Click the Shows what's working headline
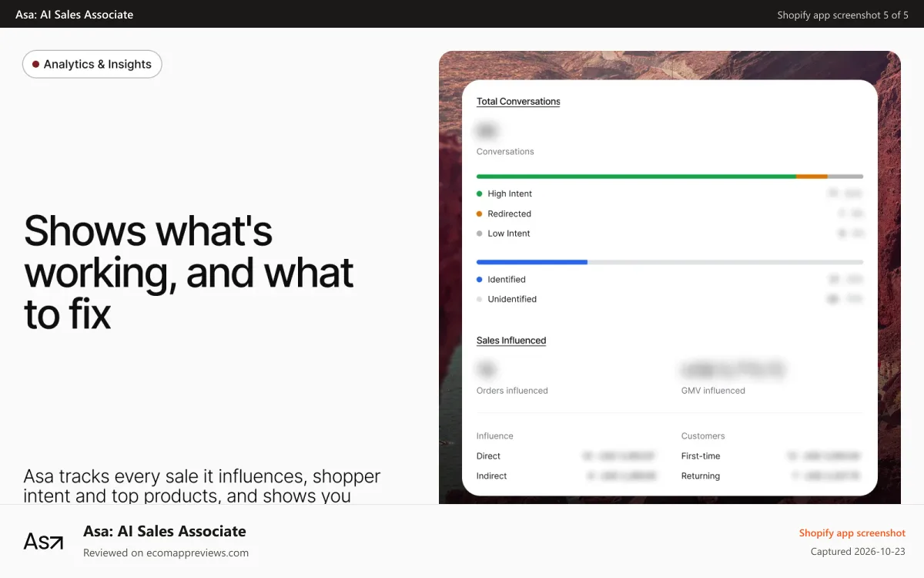 click(189, 273)
